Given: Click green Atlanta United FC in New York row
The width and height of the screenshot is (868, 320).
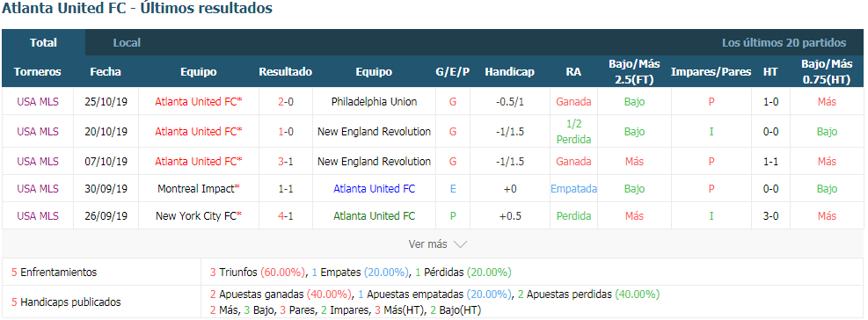Looking at the screenshot, I should tap(375, 216).
